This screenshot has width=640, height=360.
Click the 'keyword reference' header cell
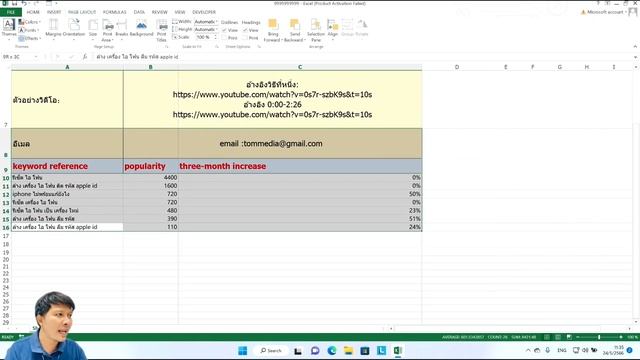click(67, 166)
